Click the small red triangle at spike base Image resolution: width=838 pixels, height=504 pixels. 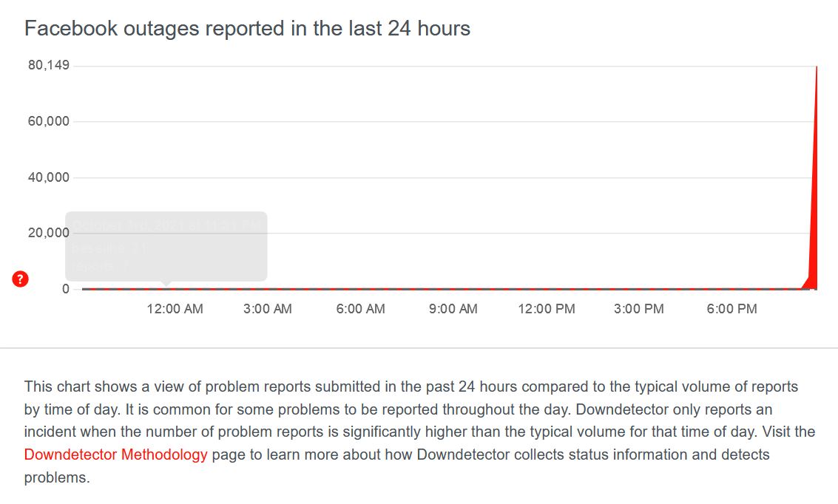(x=808, y=282)
